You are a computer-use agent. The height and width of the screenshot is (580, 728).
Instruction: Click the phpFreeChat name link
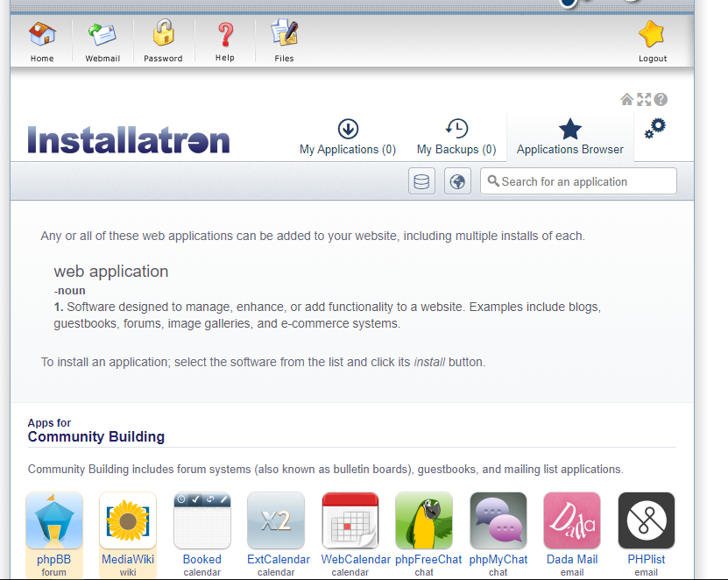428,559
